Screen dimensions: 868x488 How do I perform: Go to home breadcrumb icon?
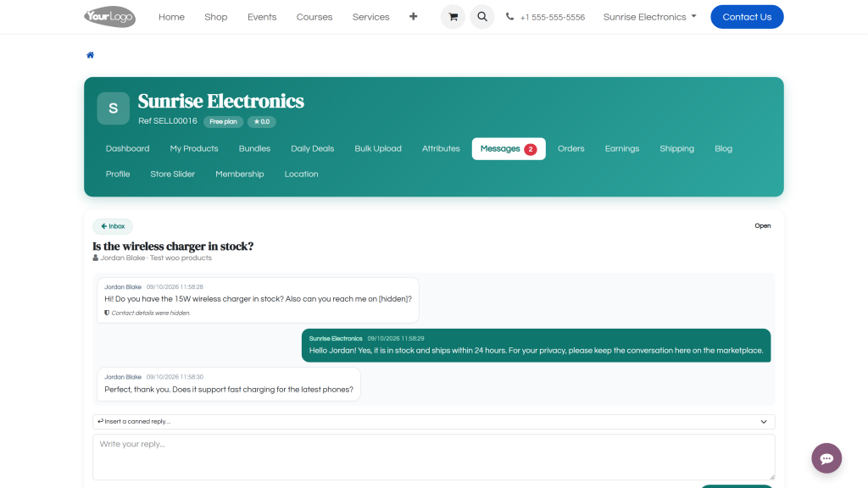(90, 55)
